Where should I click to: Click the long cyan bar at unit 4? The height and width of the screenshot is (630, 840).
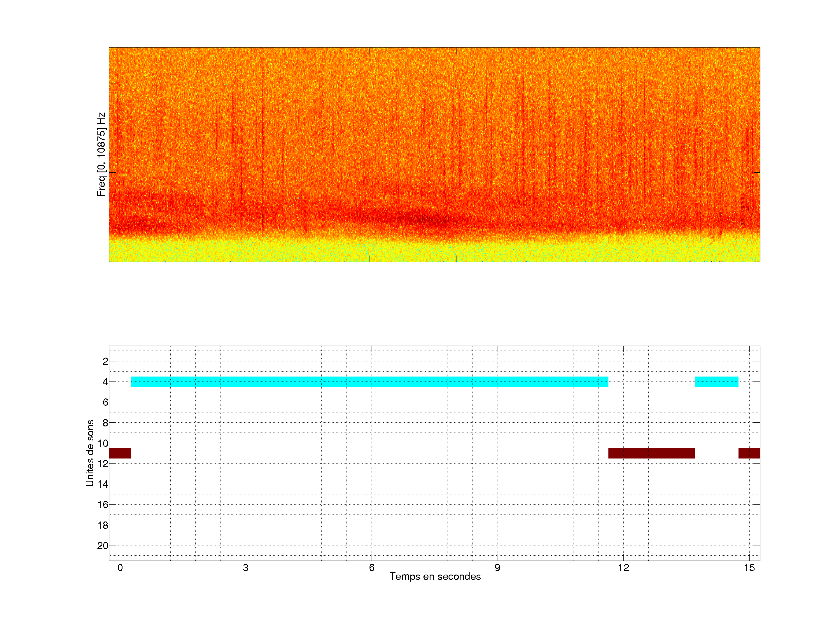coord(369,381)
